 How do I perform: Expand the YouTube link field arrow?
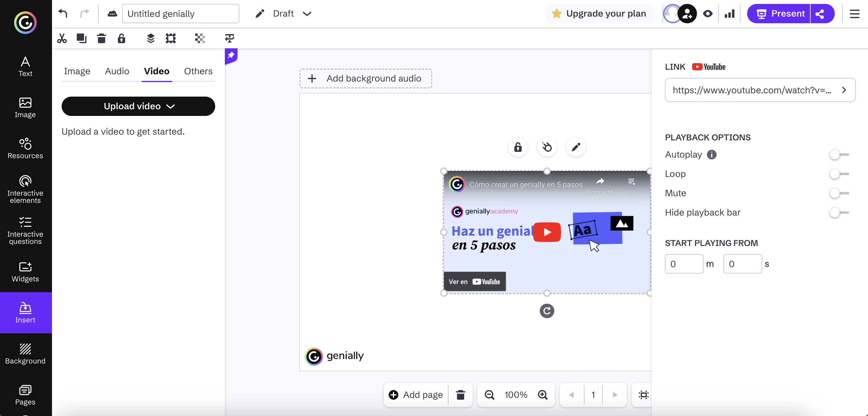pyautogui.click(x=844, y=90)
